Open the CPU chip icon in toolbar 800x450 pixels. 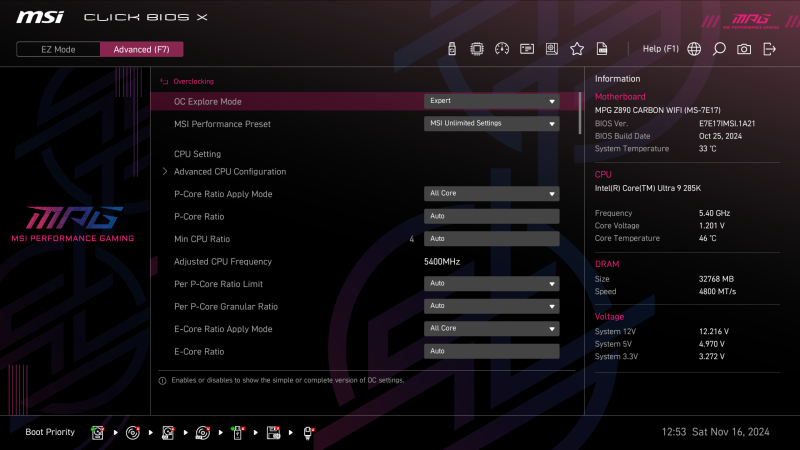tap(477, 49)
